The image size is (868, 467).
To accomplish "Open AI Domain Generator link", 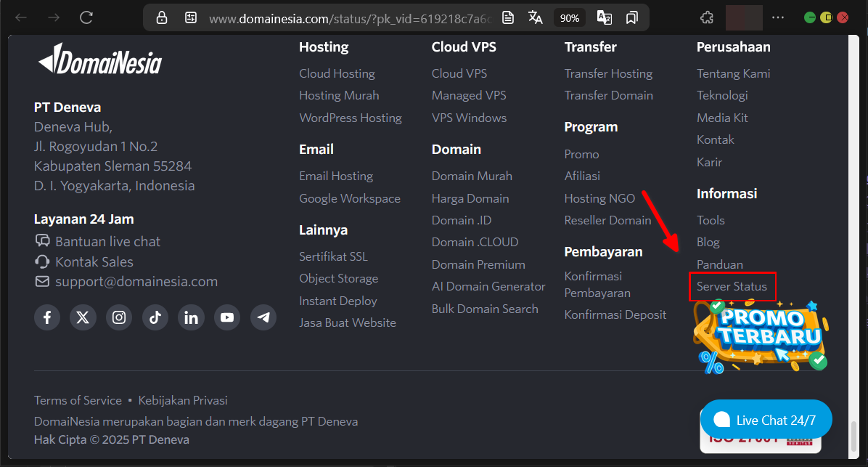I will 489,286.
